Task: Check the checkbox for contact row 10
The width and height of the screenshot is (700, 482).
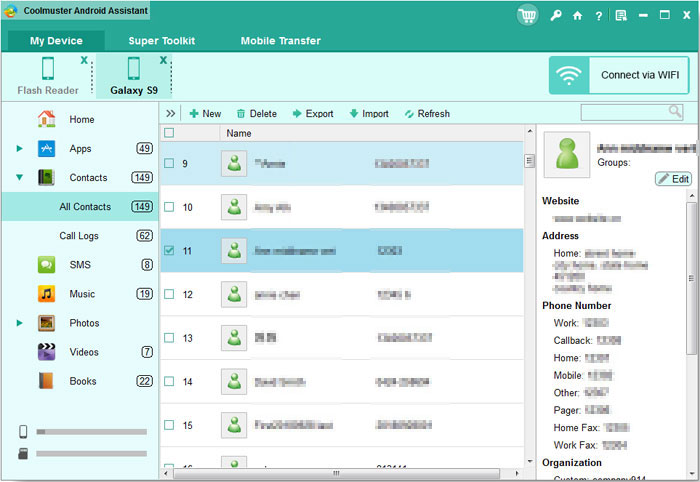Action: pos(169,207)
